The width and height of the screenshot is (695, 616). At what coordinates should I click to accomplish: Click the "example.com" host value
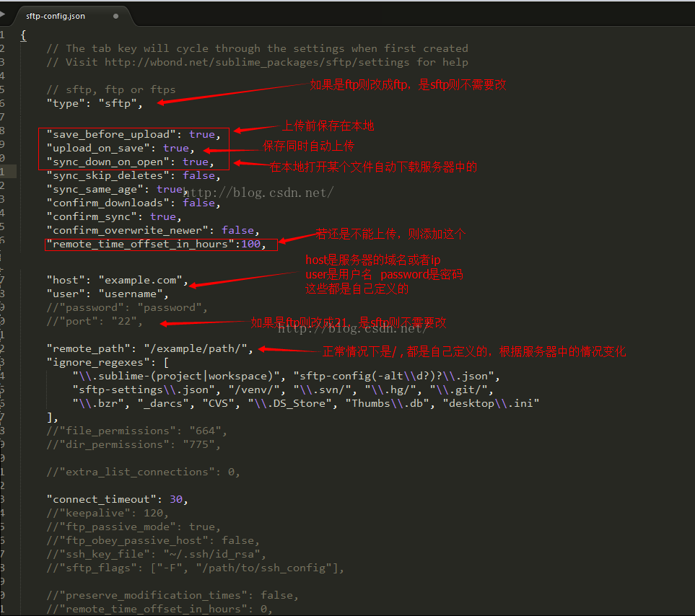140,280
